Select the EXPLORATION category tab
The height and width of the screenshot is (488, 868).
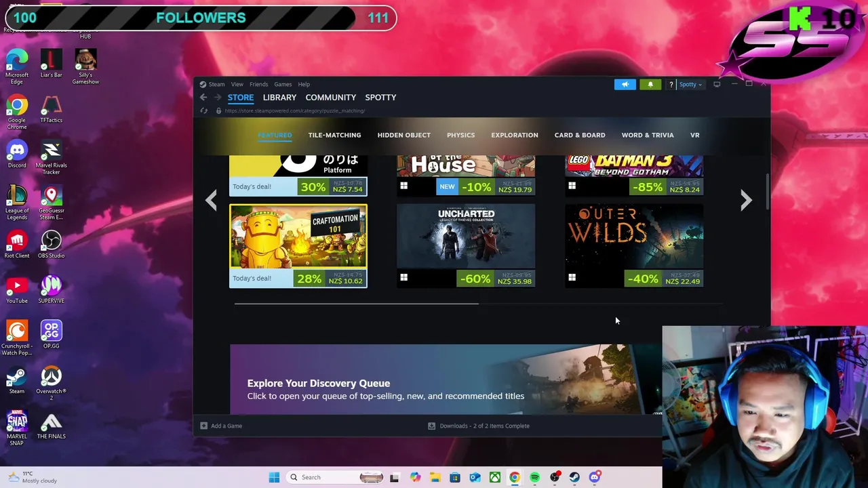click(x=515, y=135)
